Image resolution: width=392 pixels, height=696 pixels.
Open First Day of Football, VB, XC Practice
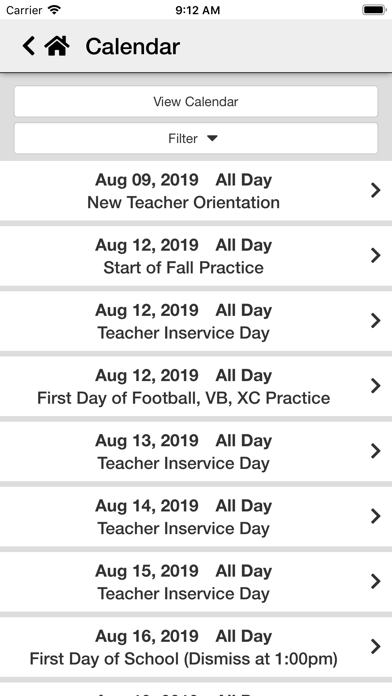pyautogui.click(x=196, y=387)
